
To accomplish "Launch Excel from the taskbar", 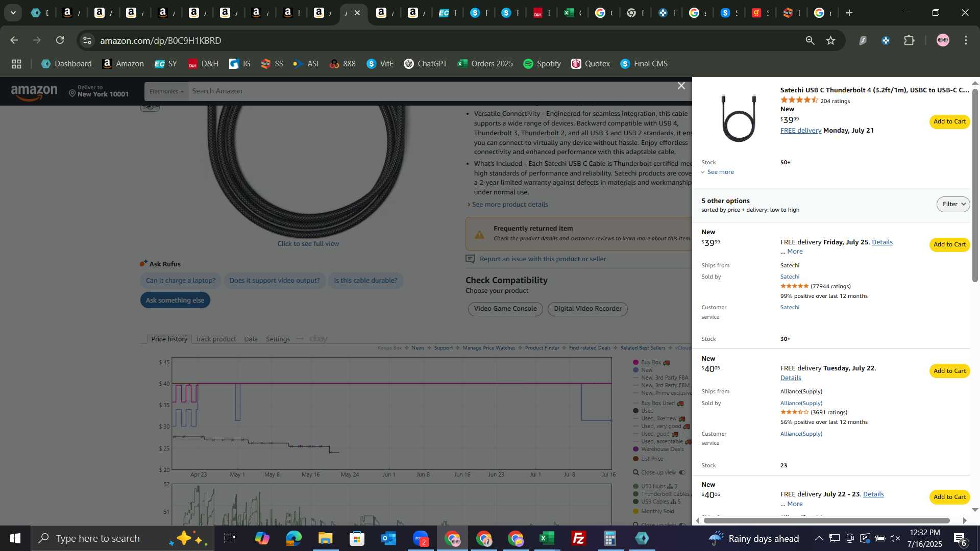I will (x=547, y=538).
